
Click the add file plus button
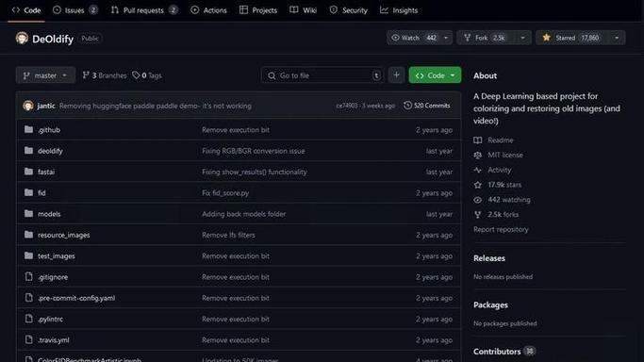point(396,75)
